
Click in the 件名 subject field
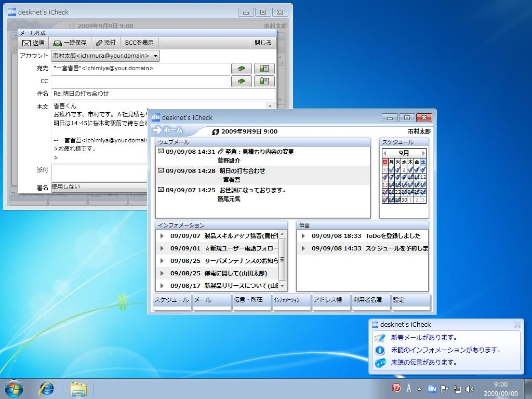coord(163,94)
